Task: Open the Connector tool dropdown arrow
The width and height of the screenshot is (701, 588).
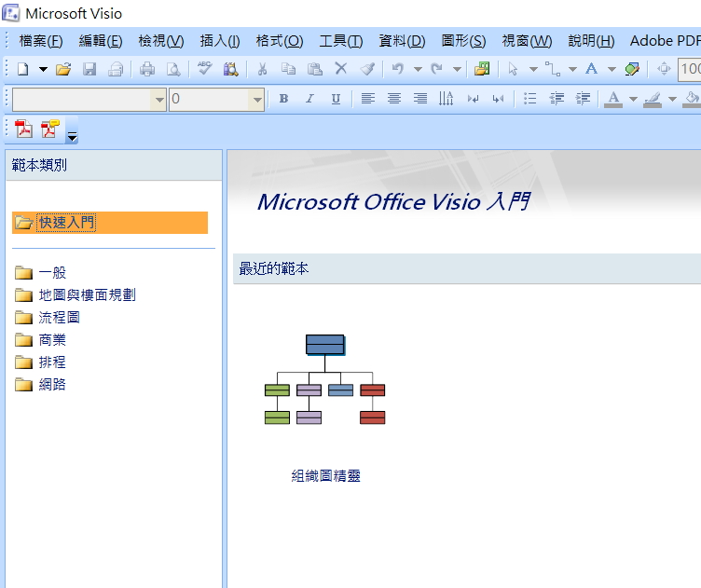Action: (x=572, y=69)
